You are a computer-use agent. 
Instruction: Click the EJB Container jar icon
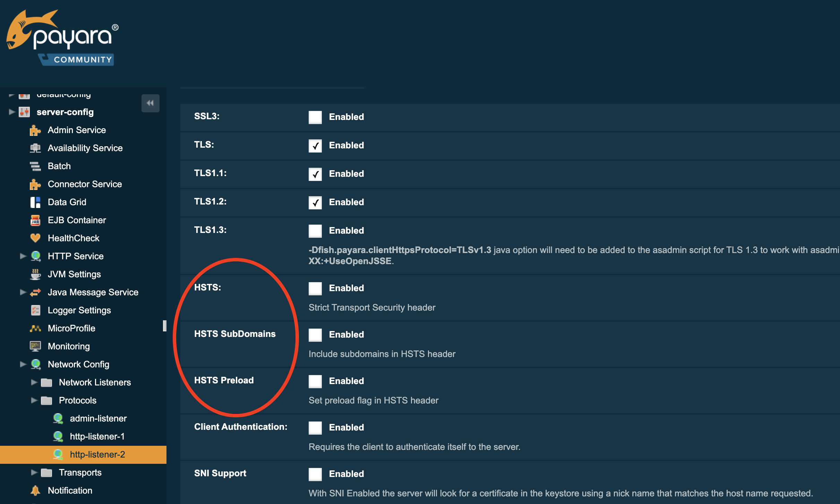pyautogui.click(x=35, y=220)
